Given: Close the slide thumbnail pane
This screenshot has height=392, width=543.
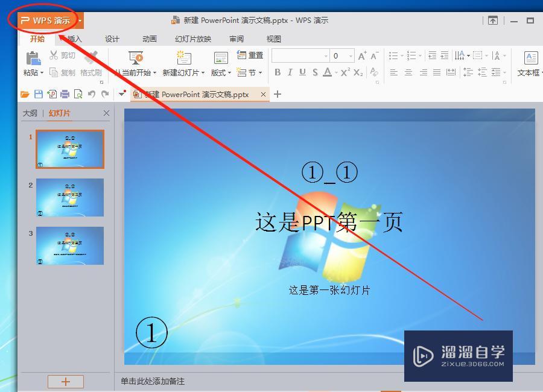Looking at the screenshot, I should click(x=106, y=113).
